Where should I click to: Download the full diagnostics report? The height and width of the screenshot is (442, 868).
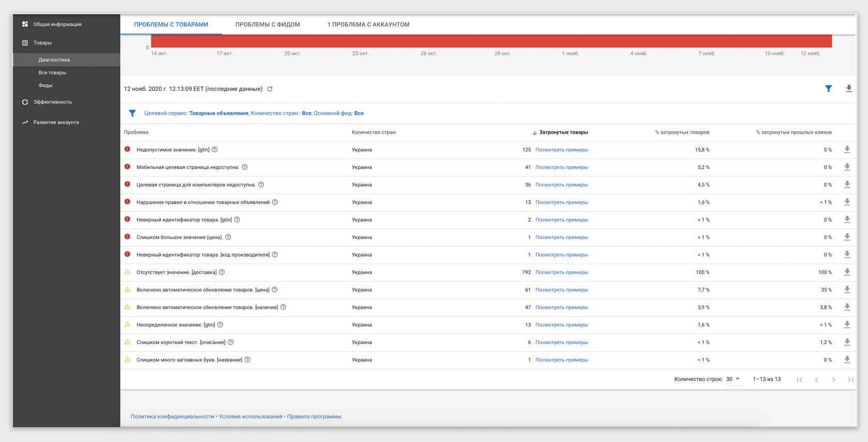tap(848, 89)
